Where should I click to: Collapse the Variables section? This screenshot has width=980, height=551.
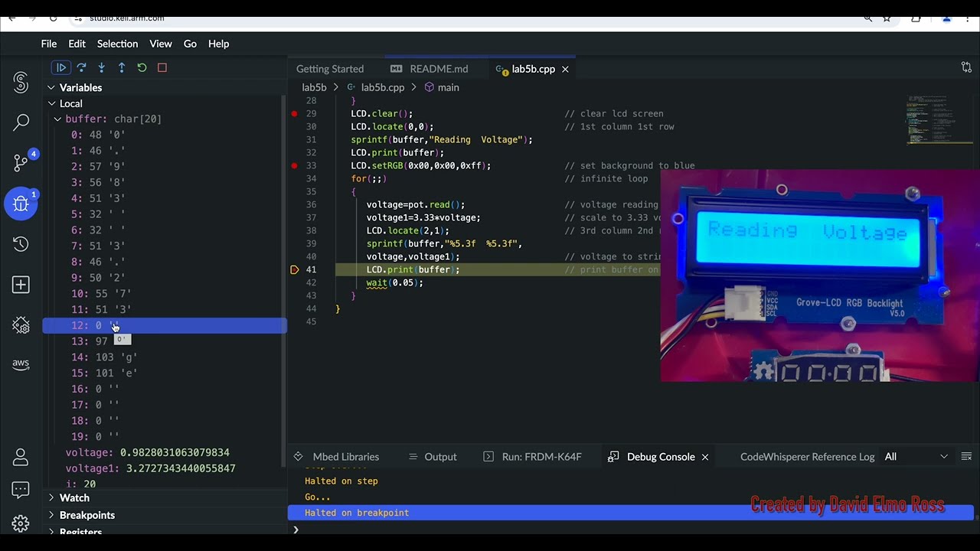pos(51,87)
